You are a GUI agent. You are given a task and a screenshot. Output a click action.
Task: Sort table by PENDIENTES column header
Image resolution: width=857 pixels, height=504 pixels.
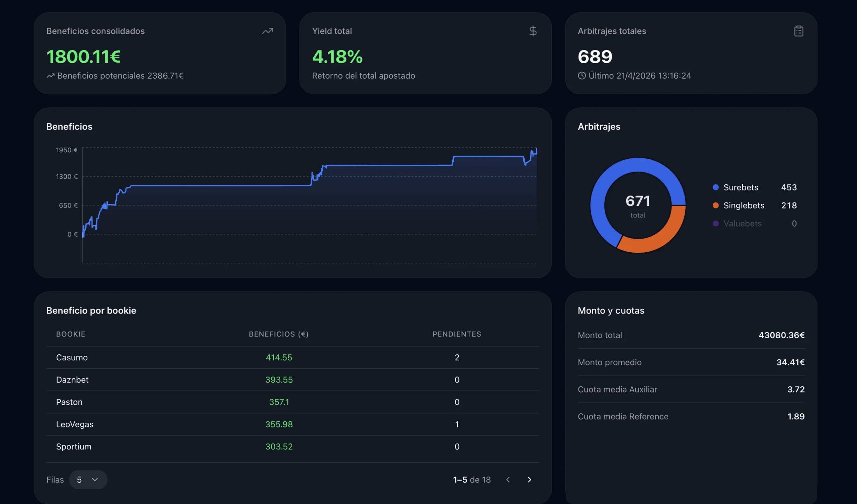pyautogui.click(x=457, y=334)
